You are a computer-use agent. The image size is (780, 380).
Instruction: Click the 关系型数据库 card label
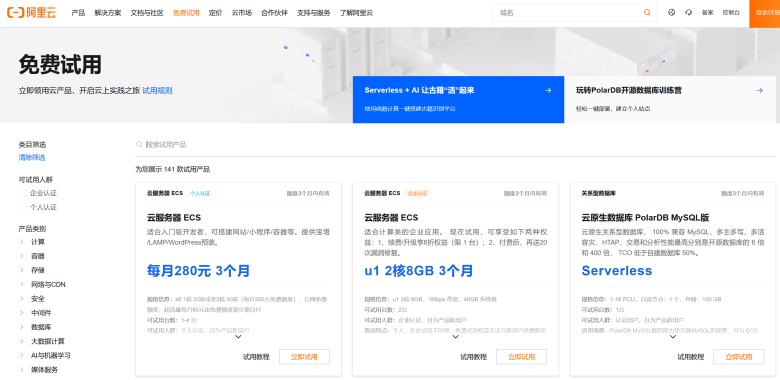598,193
